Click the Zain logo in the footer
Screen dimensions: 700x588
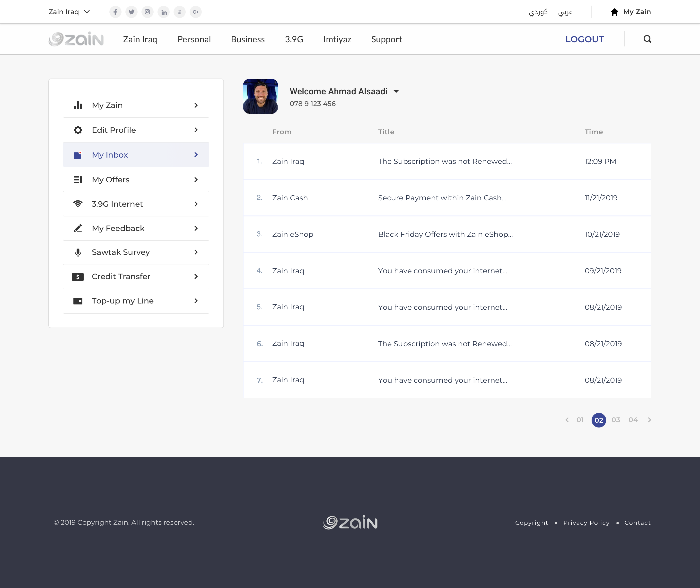pos(350,522)
